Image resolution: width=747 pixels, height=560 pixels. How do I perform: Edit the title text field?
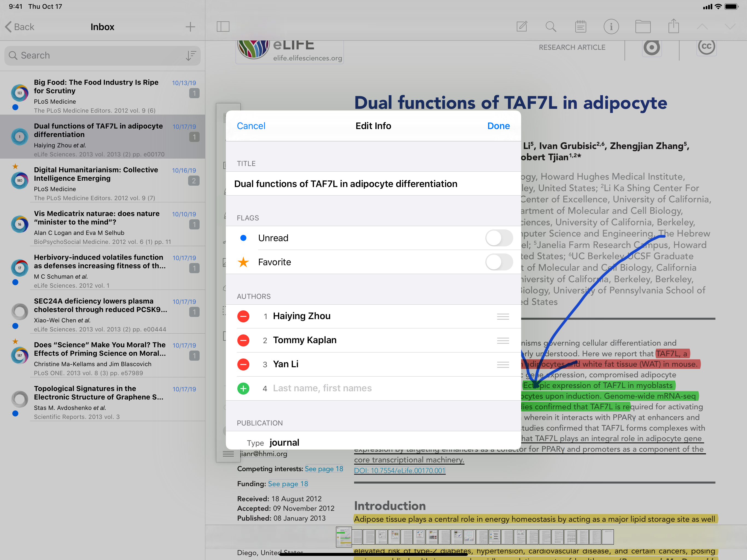[x=373, y=183]
